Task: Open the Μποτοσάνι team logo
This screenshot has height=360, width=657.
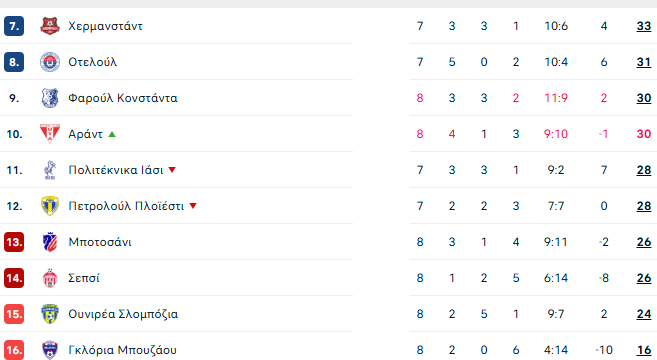Action: click(50, 242)
